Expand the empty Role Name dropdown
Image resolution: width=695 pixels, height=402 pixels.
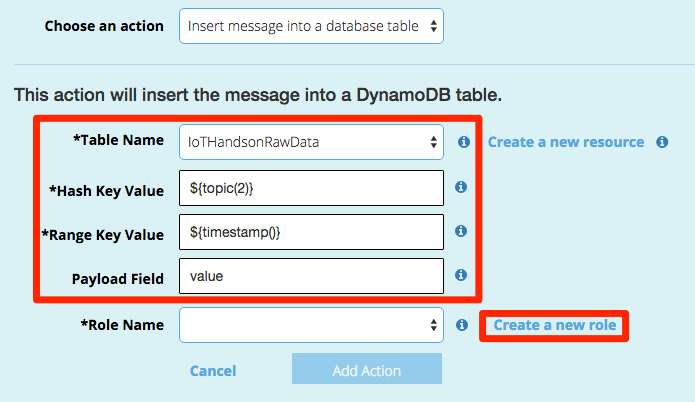coord(311,325)
